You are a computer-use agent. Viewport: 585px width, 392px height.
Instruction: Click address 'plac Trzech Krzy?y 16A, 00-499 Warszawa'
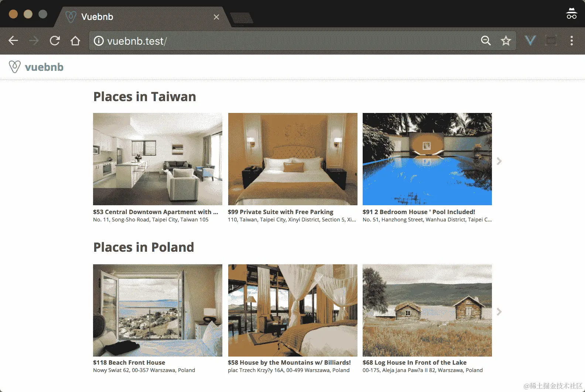click(288, 370)
